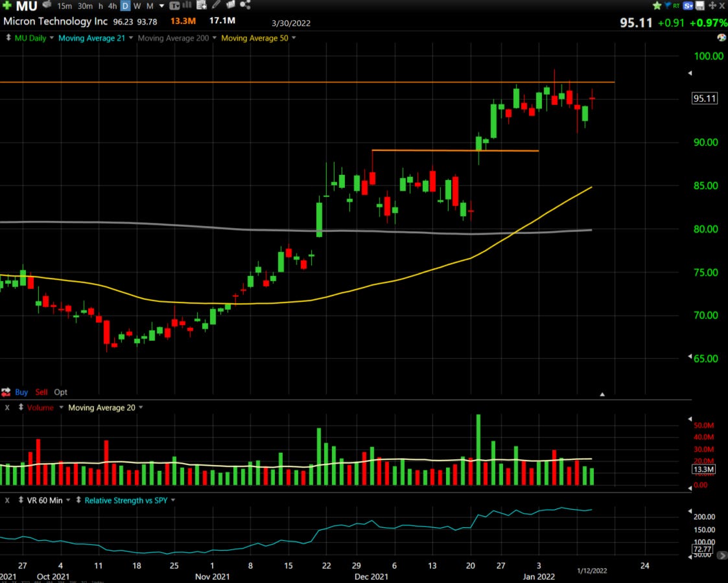The width and height of the screenshot is (728, 583).
Task: Click the RT real-time indicator
Action: coord(676,6)
